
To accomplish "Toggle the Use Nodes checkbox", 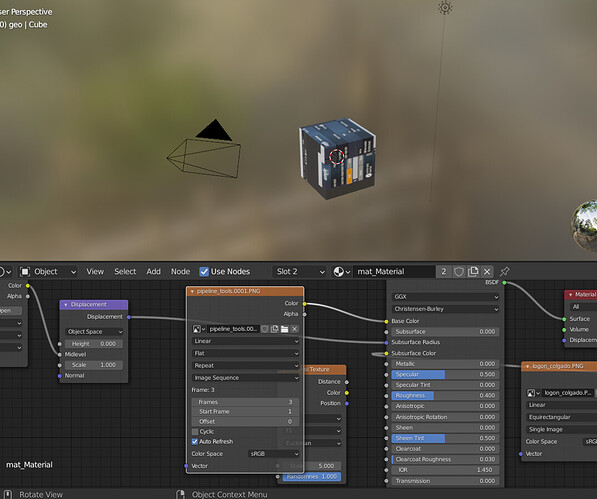I will point(204,271).
